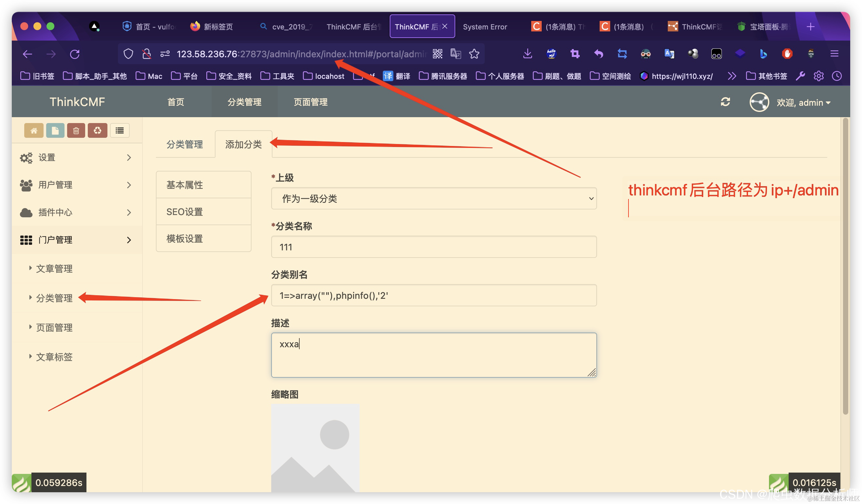Viewport: 862px width, 504px height.
Task: Open 文章管理 in the sidebar
Action: pos(54,269)
